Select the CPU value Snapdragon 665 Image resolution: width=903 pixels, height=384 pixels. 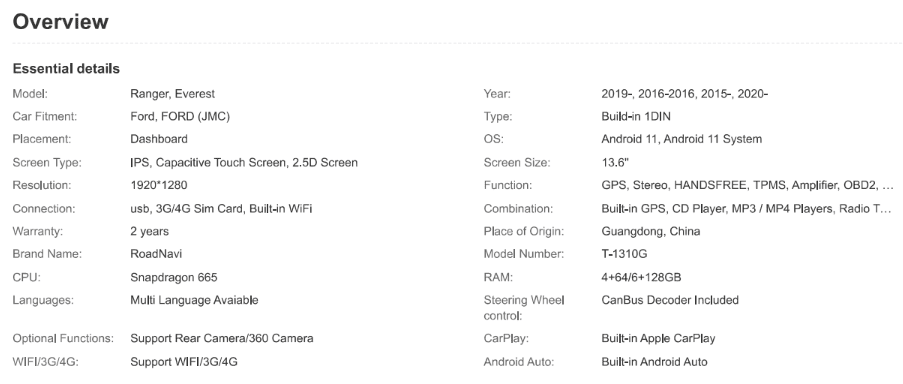coord(174,277)
